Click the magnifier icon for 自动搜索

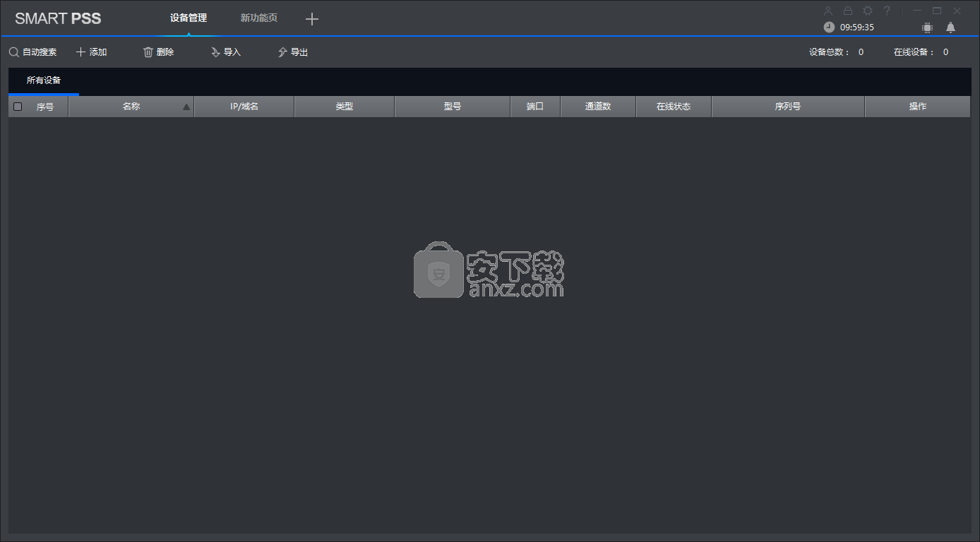coord(13,52)
